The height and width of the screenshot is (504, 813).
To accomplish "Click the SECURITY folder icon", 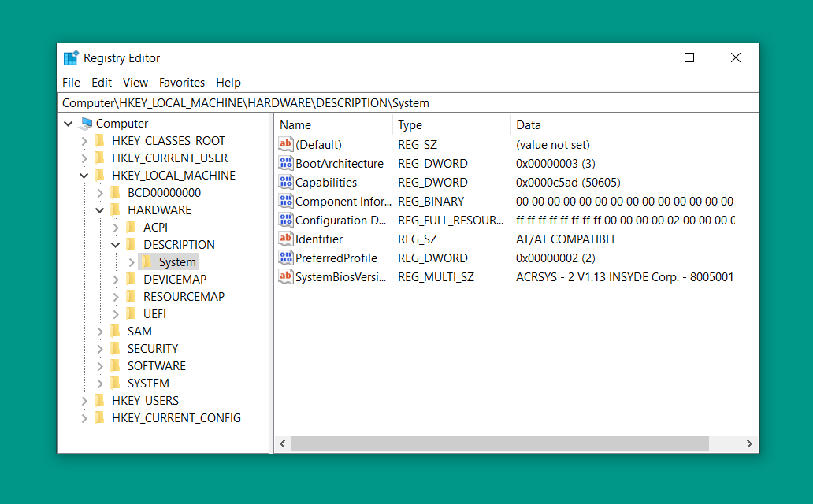I will [116, 348].
